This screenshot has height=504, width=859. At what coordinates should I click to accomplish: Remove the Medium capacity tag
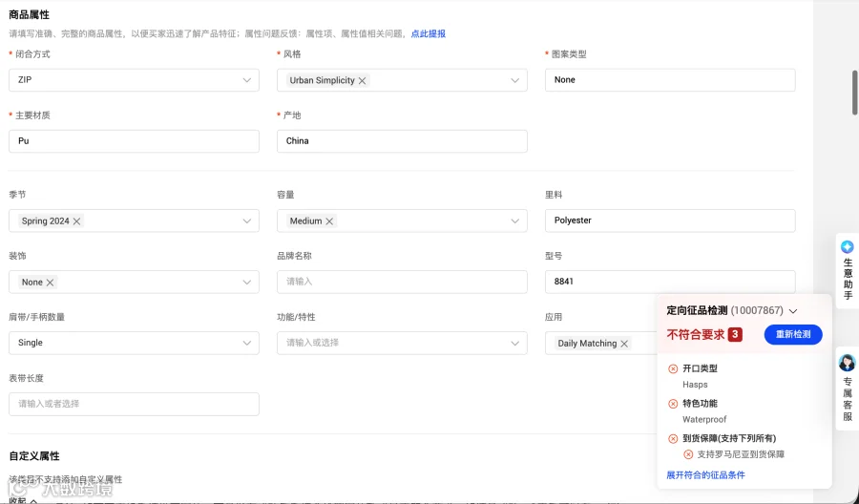(329, 221)
